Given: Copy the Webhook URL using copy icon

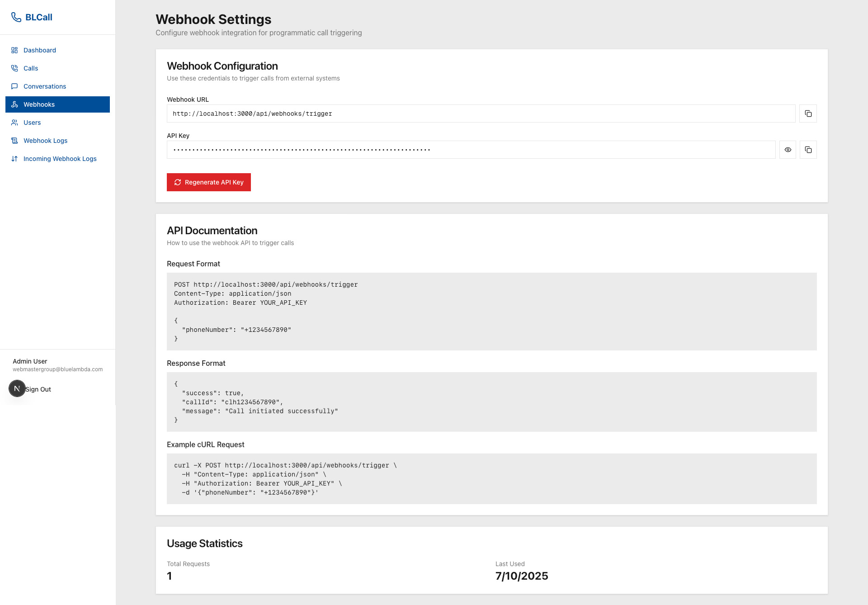Looking at the screenshot, I should tap(808, 113).
